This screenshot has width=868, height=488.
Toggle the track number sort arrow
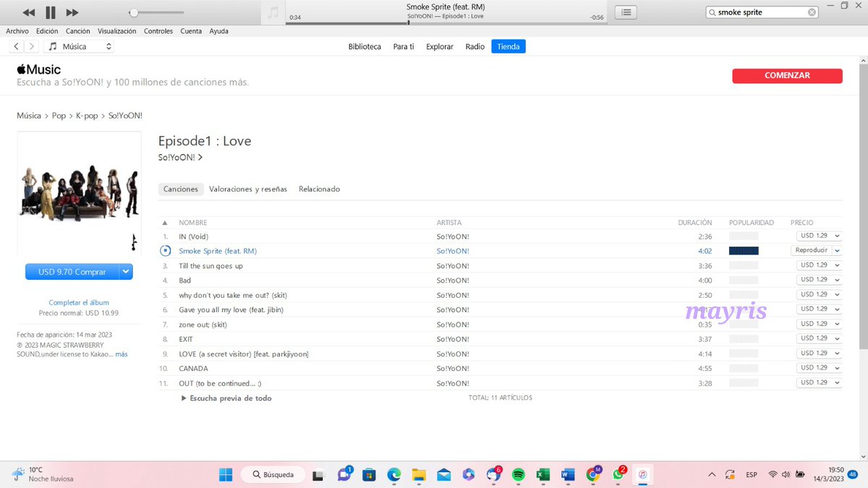165,223
